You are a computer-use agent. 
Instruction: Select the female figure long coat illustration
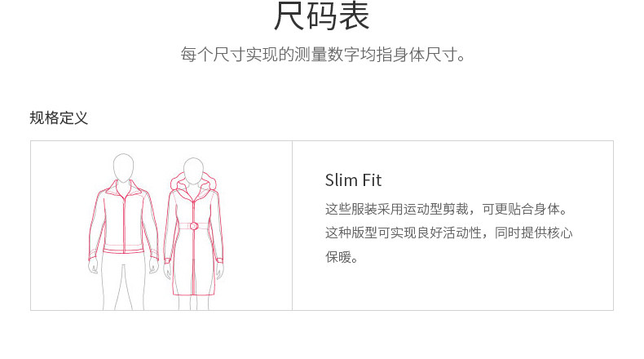(x=193, y=233)
